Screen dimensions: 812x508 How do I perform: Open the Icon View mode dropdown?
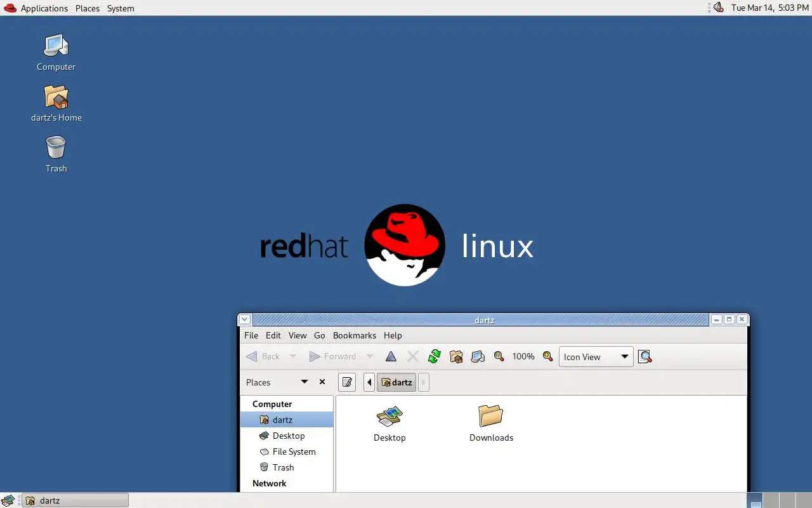tap(596, 357)
